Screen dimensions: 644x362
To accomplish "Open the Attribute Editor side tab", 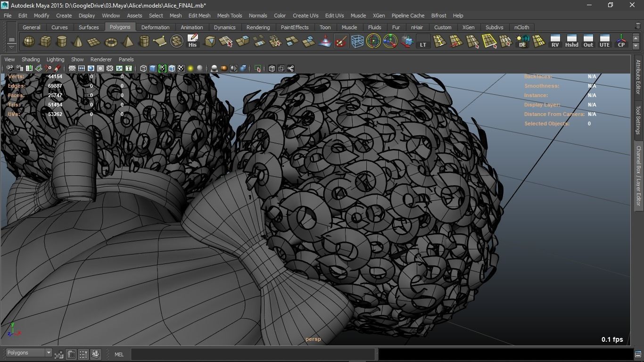I will [x=638, y=77].
